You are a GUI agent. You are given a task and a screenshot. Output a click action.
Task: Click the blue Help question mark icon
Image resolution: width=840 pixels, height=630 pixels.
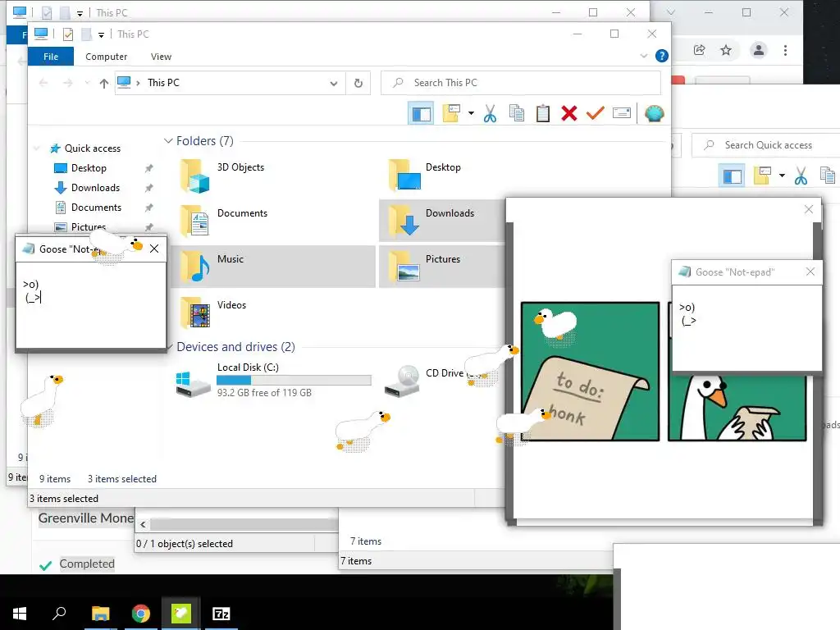662,56
